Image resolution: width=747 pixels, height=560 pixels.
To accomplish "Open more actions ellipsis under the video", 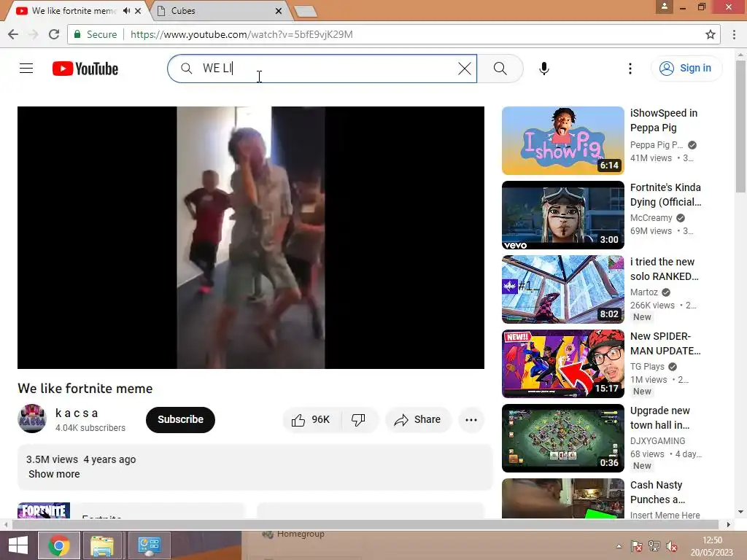I will 471,419.
